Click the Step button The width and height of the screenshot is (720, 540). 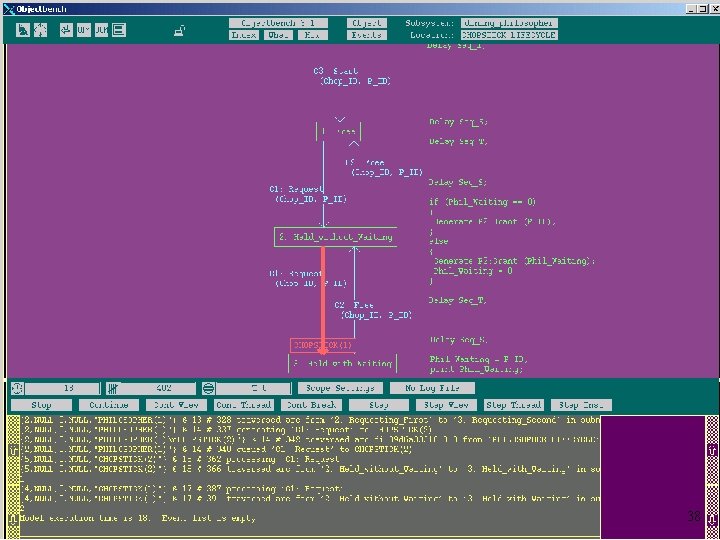click(x=379, y=405)
